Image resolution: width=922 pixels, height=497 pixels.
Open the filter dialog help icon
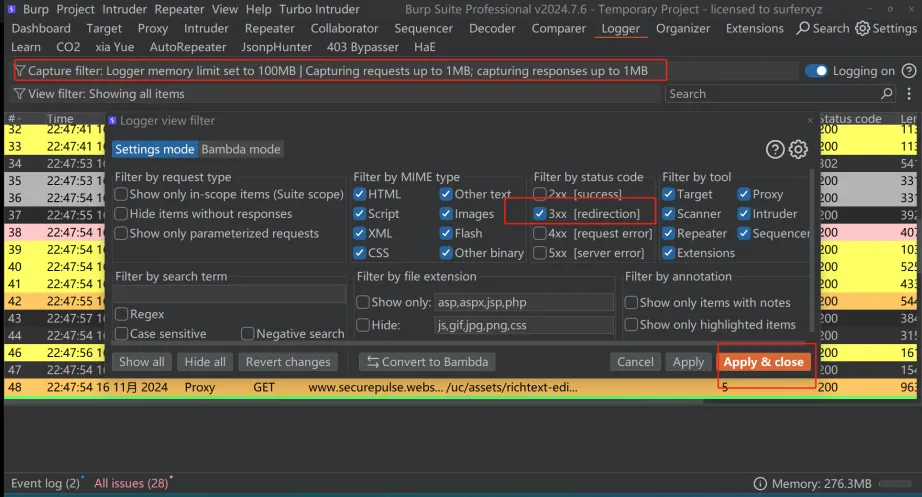click(775, 149)
